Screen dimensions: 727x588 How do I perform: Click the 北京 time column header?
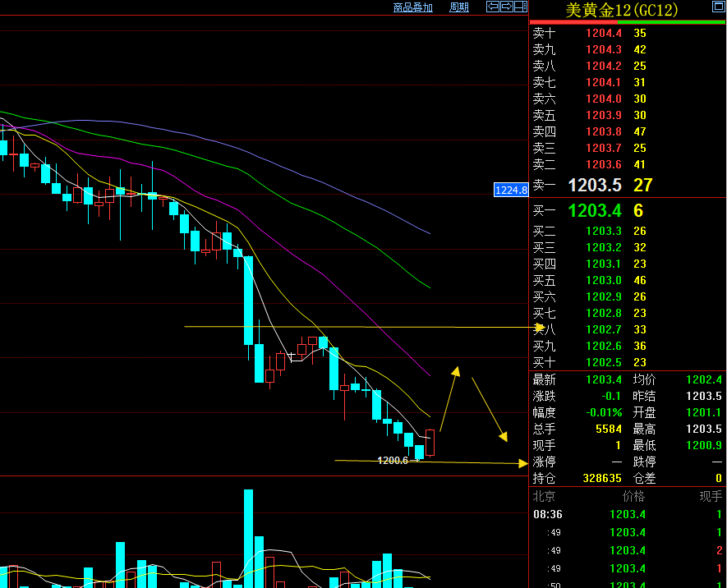pos(544,497)
